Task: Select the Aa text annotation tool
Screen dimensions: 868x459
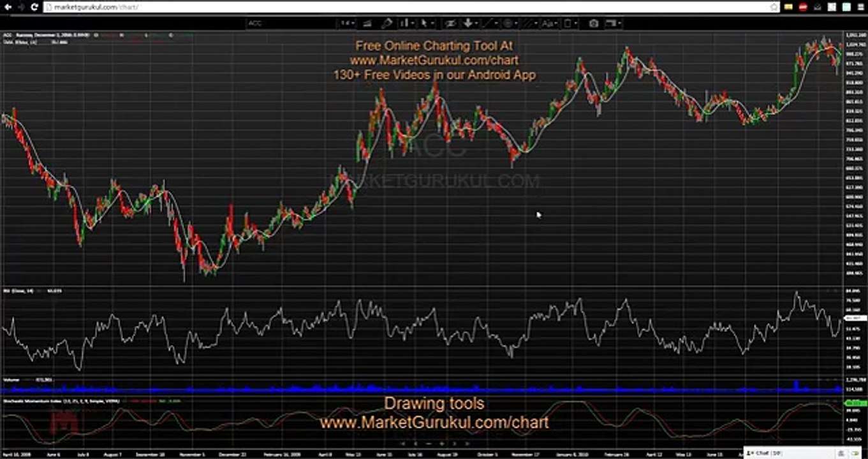Action: pos(547,24)
